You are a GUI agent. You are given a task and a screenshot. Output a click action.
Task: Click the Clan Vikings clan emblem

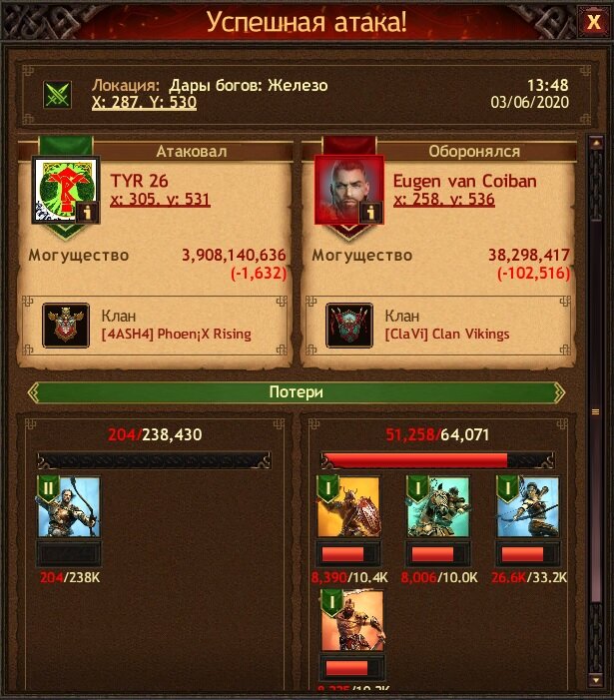(x=349, y=325)
